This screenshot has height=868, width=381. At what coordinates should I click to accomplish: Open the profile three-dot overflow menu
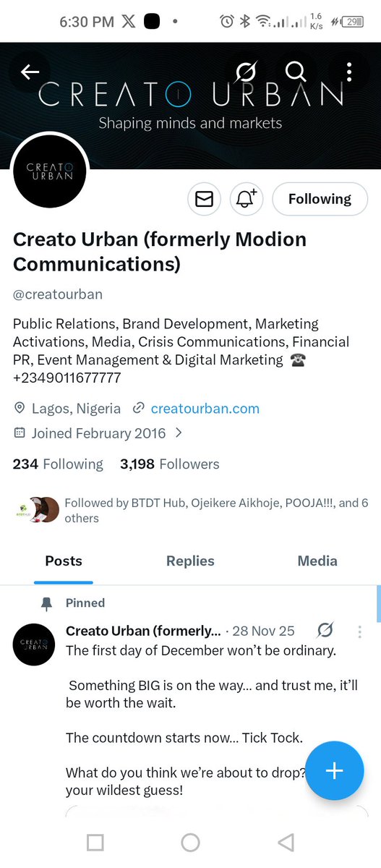(x=348, y=72)
